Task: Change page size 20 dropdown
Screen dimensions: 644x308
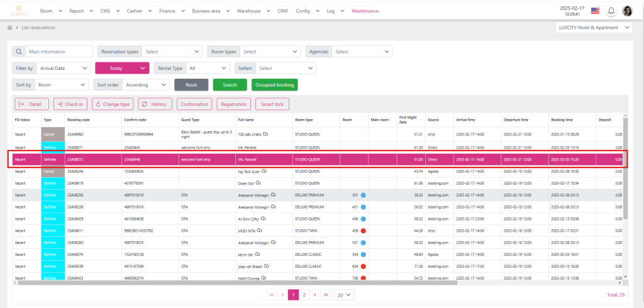Action: click(344, 294)
